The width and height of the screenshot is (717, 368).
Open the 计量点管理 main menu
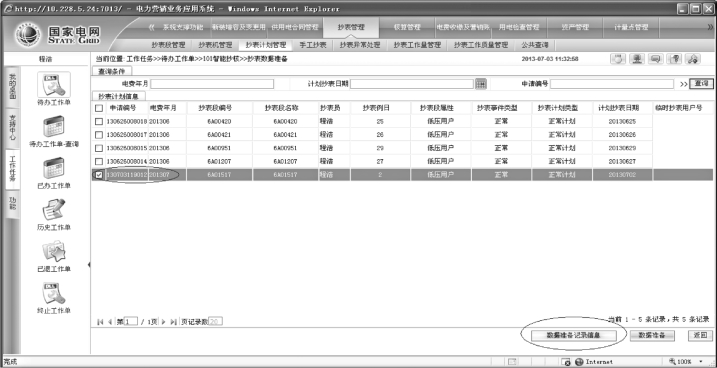(x=631, y=27)
